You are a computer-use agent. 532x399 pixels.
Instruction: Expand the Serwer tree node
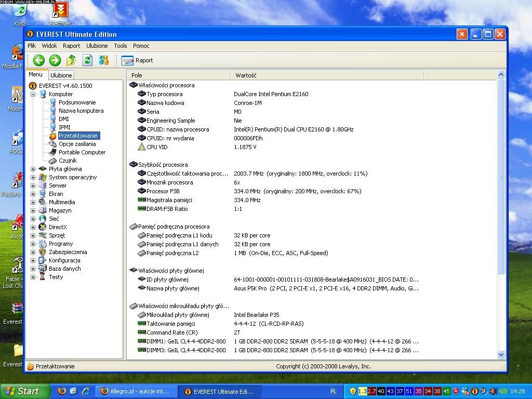click(33, 185)
